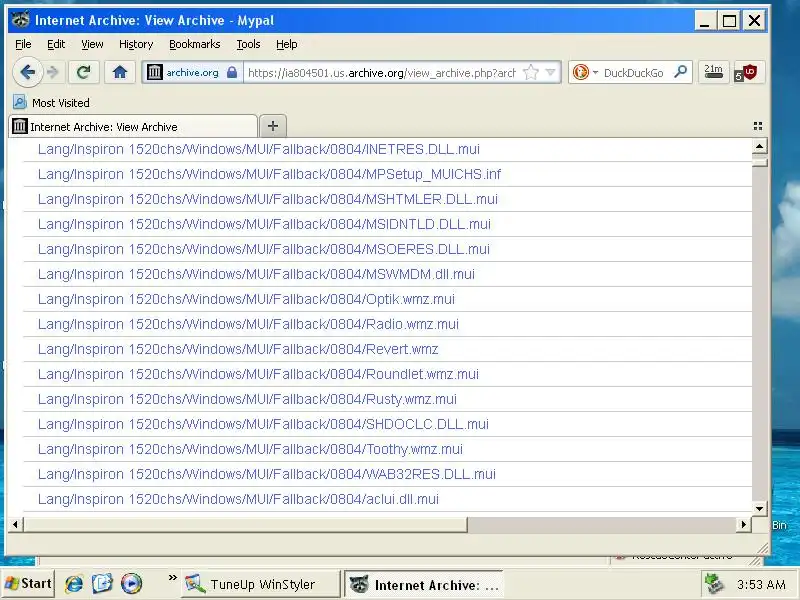Screen dimensions: 800x600
Task: Click the Show Desktop quick launch icon
Action: pos(102,583)
